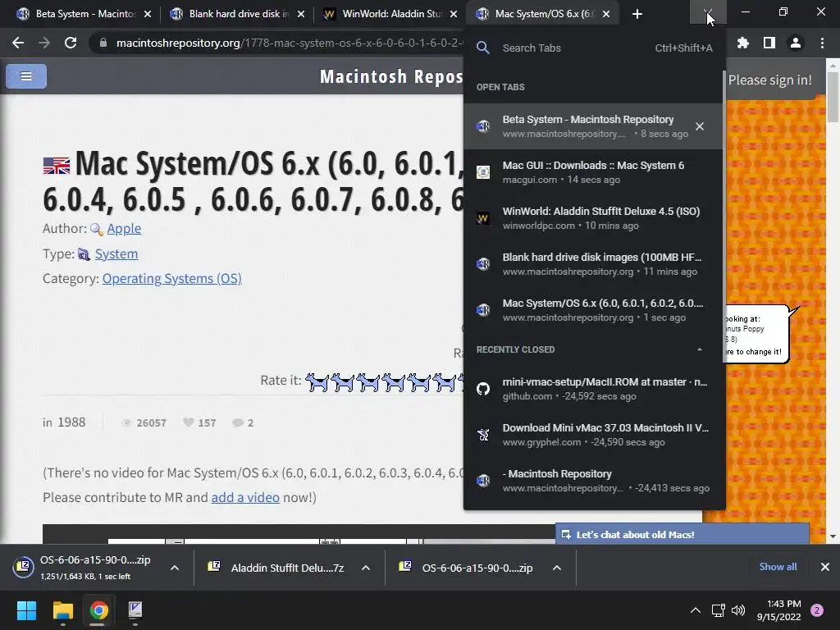Open the System type link
This screenshot has width=840, height=630.
116,254
